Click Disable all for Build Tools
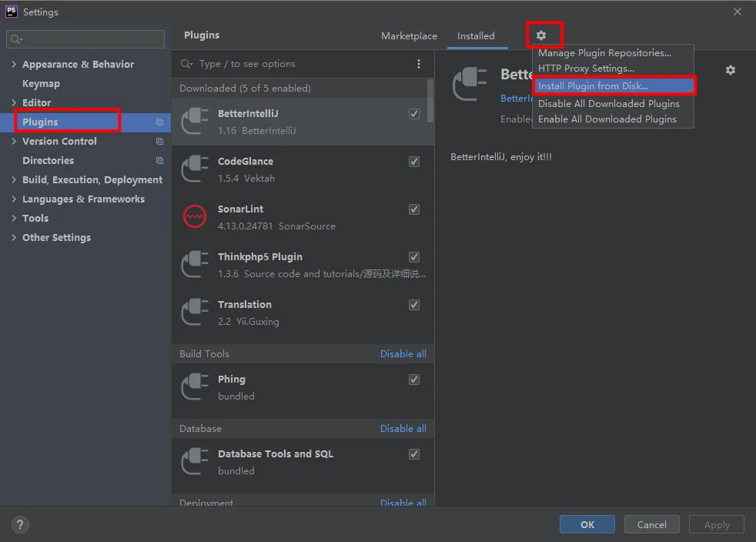The width and height of the screenshot is (756, 542). point(403,354)
